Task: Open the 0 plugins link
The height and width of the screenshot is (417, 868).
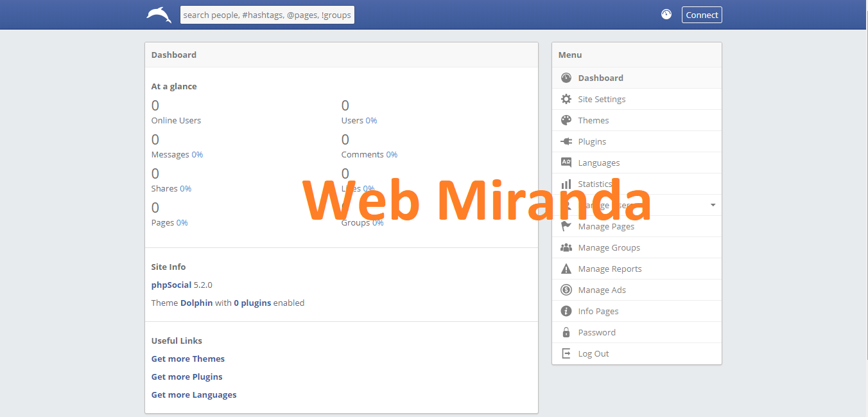Action: [252, 303]
